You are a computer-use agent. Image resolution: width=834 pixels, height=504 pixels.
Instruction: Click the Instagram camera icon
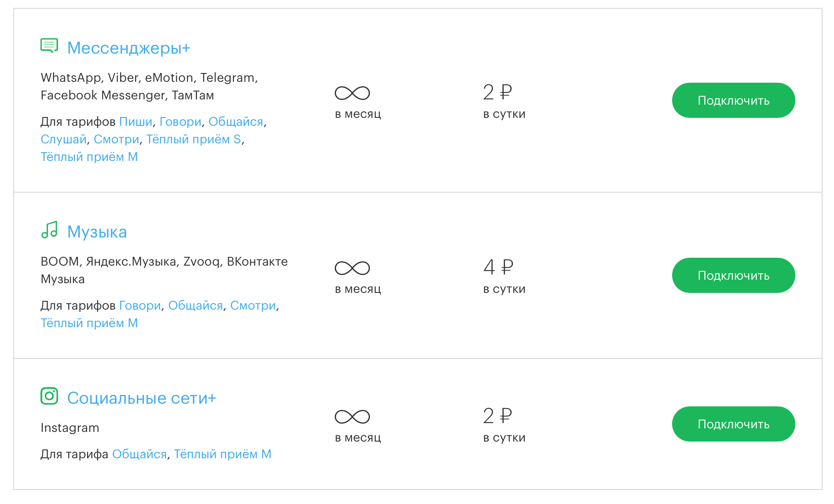[49, 396]
